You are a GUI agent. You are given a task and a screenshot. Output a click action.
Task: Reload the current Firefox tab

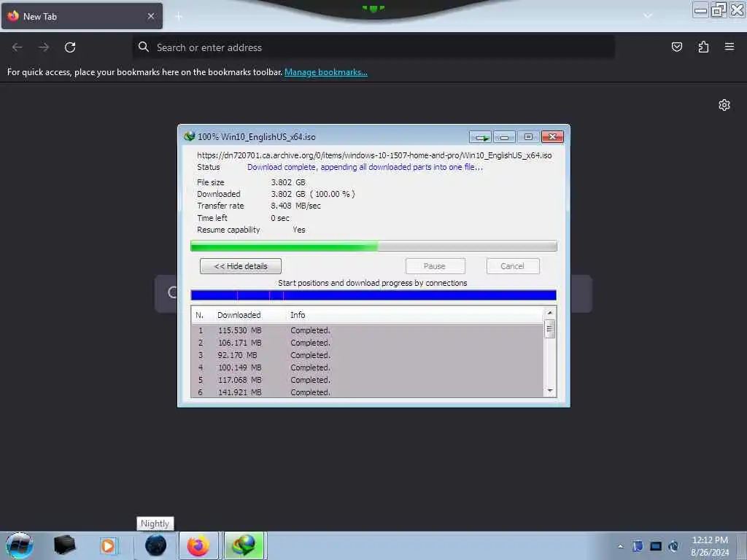[70, 47]
